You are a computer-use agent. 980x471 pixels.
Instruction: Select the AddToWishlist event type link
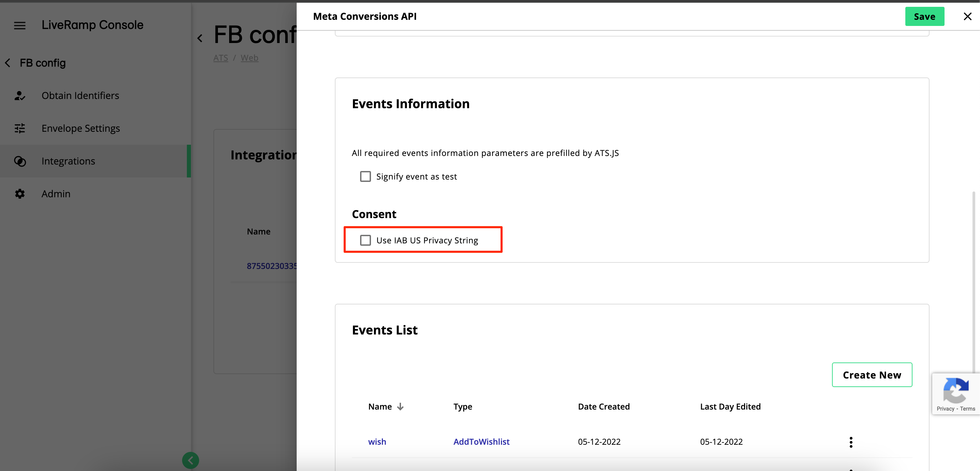pos(481,441)
